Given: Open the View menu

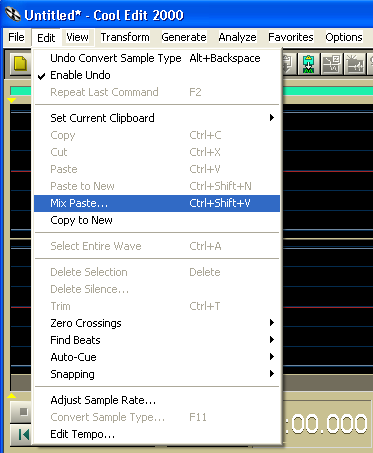Looking at the screenshot, I should pyautogui.click(x=77, y=37).
